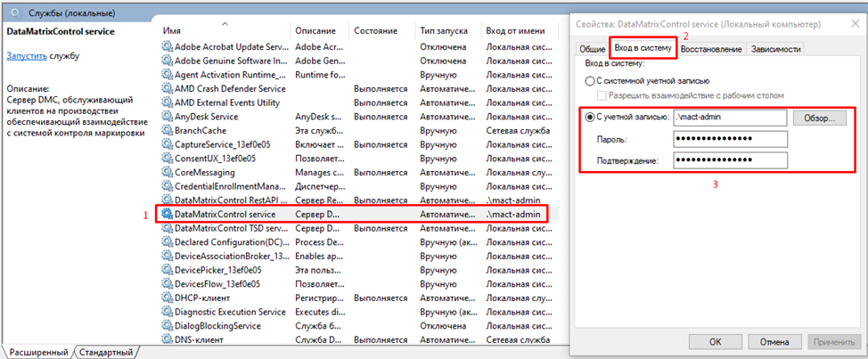Open the Вход в систему tab
The height and width of the screenshot is (359, 868).
click(643, 48)
